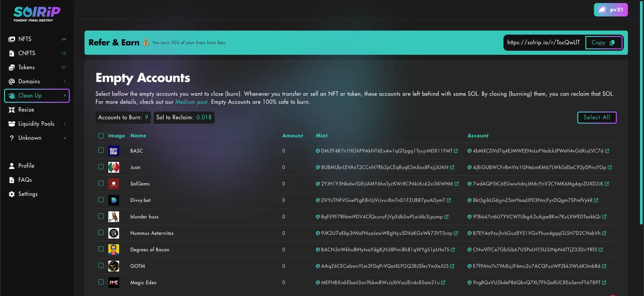Select the Magic Eden row checkbox
This screenshot has width=644, height=296.
click(101, 282)
